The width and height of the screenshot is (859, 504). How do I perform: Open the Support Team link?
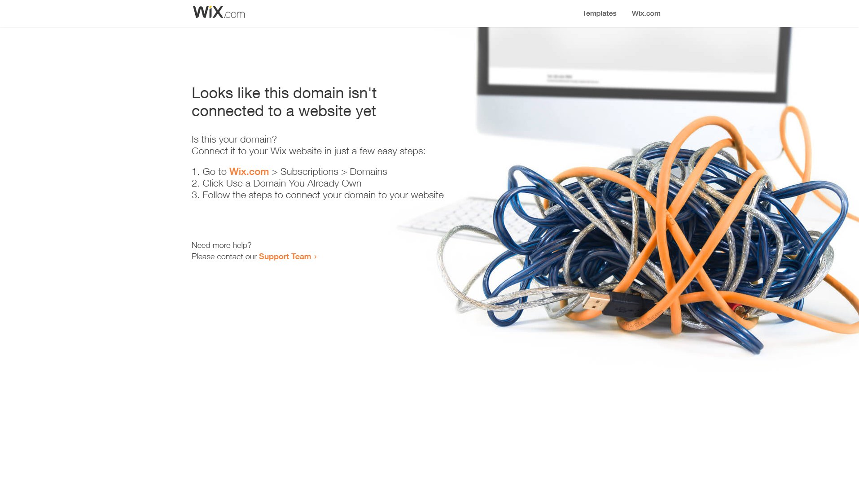click(285, 256)
